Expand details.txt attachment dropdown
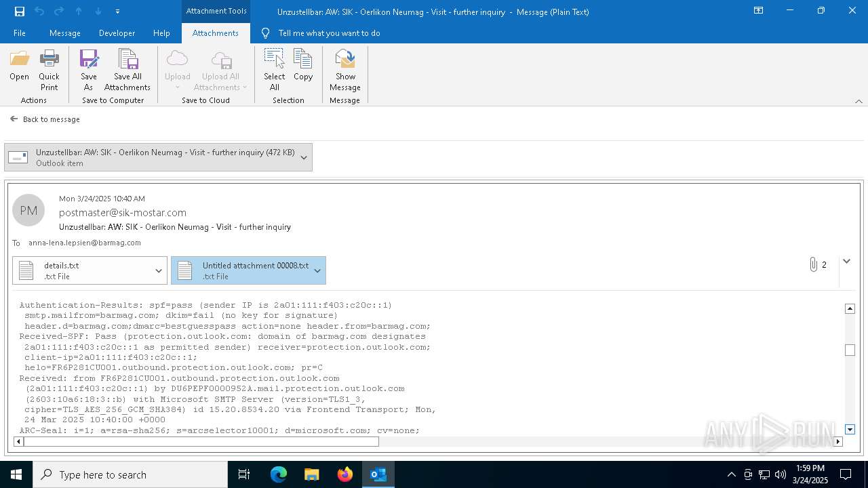 tap(159, 270)
